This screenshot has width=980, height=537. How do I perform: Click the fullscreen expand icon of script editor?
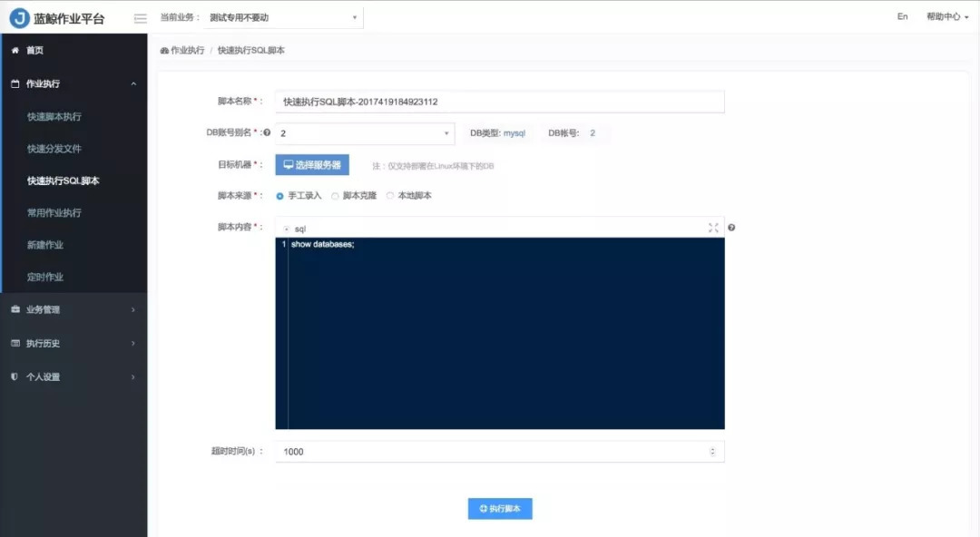tap(713, 228)
